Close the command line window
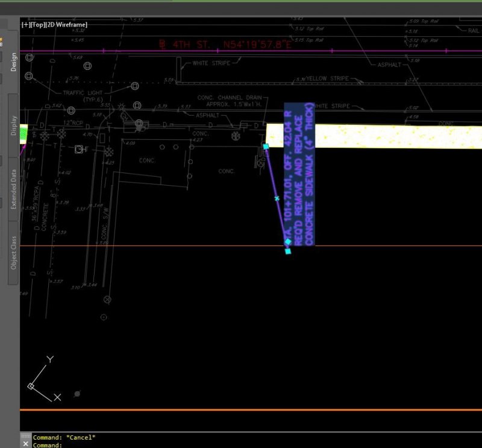 point(25,444)
